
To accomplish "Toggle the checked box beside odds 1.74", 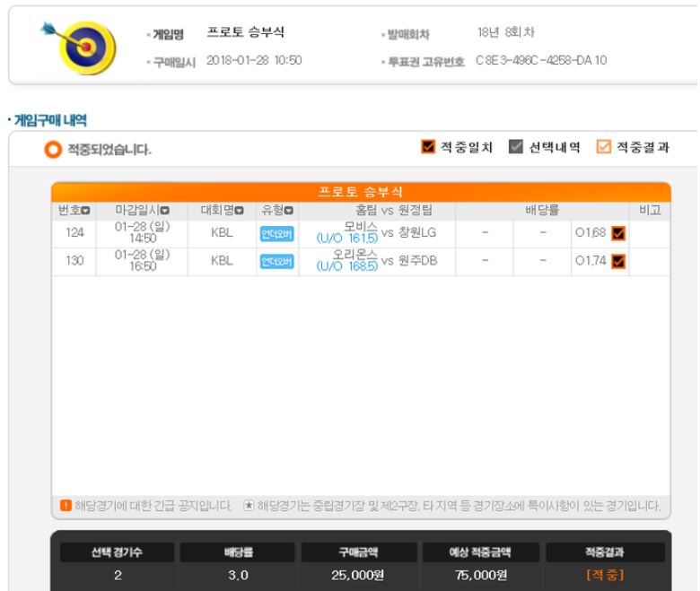I will pos(618,261).
